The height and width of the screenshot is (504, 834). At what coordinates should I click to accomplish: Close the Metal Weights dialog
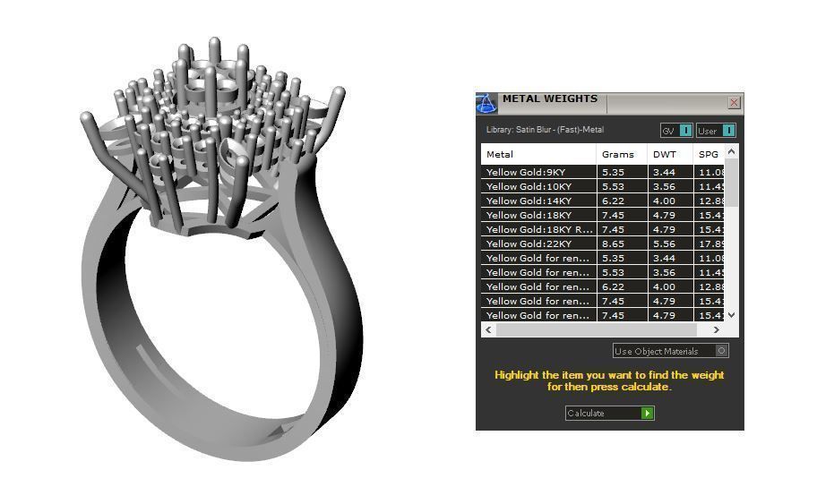coord(734,103)
